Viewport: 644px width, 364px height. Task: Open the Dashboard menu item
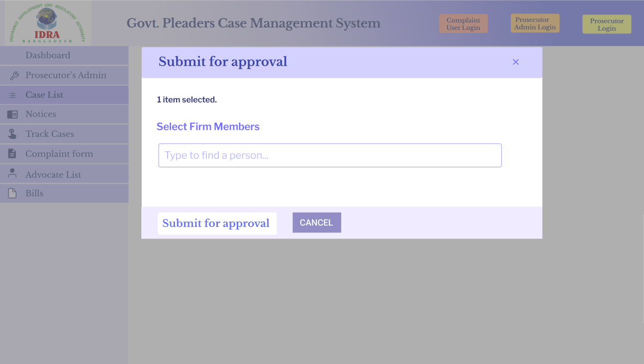(x=64, y=55)
